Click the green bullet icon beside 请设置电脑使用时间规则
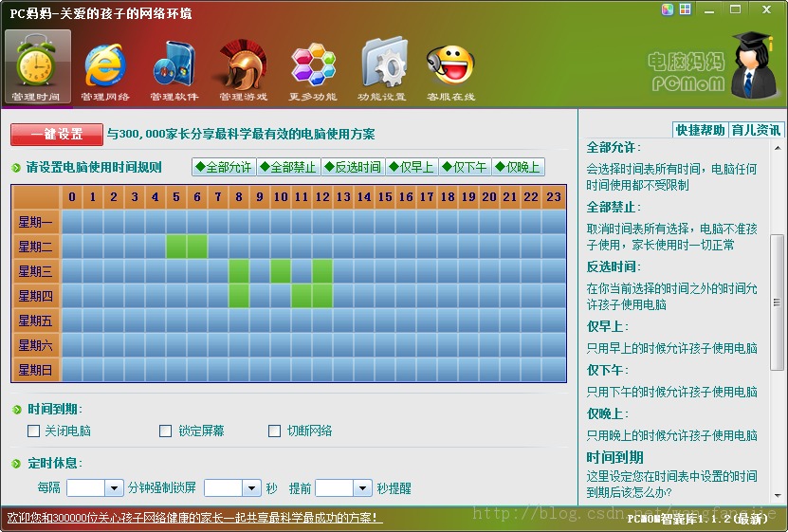The image size is (788, 532). 16,167
